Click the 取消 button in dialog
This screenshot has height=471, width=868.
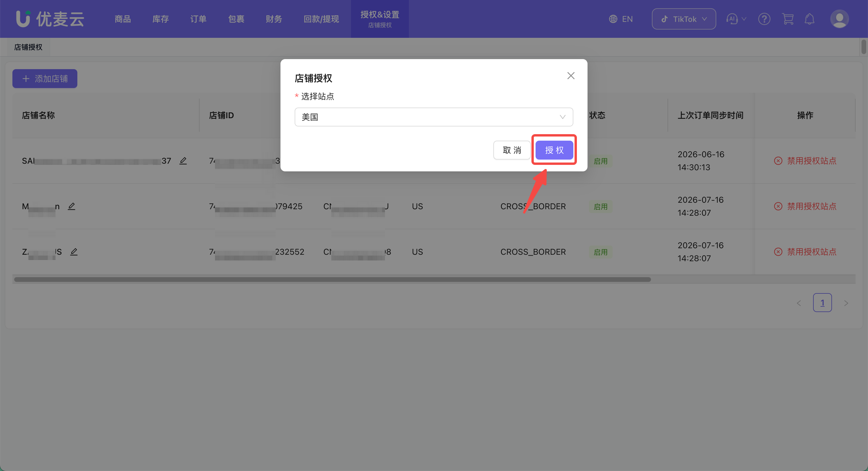click(x=512, y=150)
